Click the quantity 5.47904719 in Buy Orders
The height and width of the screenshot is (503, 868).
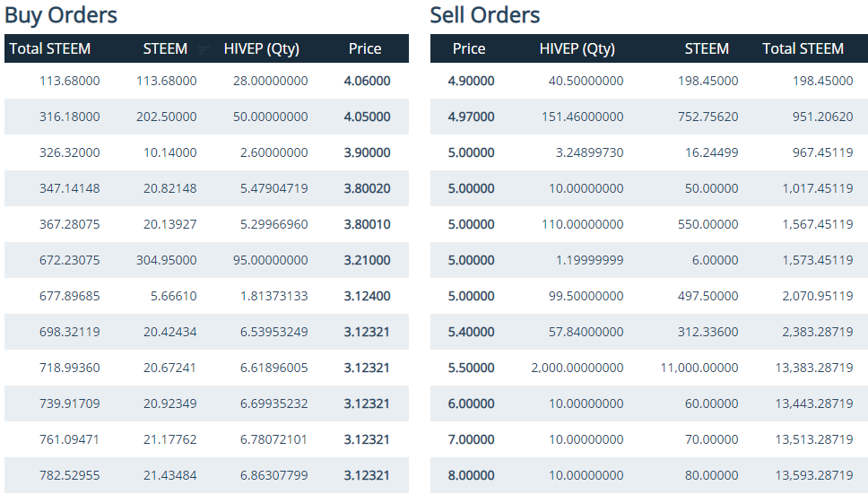pyautogui.click(x=274, y=188)
